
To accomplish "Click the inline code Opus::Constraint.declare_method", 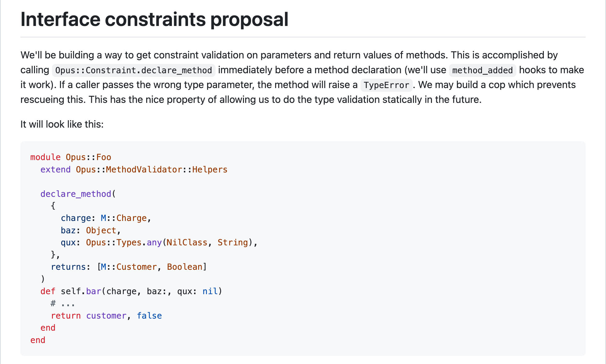I will 134,70.
